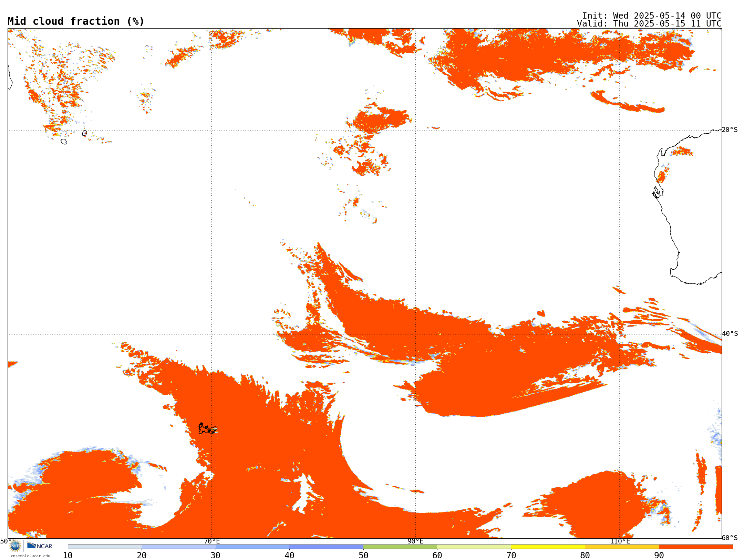Click the colorbar tick label 40
The width and height of the screenshot is (744, 560).
pyautogui.click(x=289, y=556)
